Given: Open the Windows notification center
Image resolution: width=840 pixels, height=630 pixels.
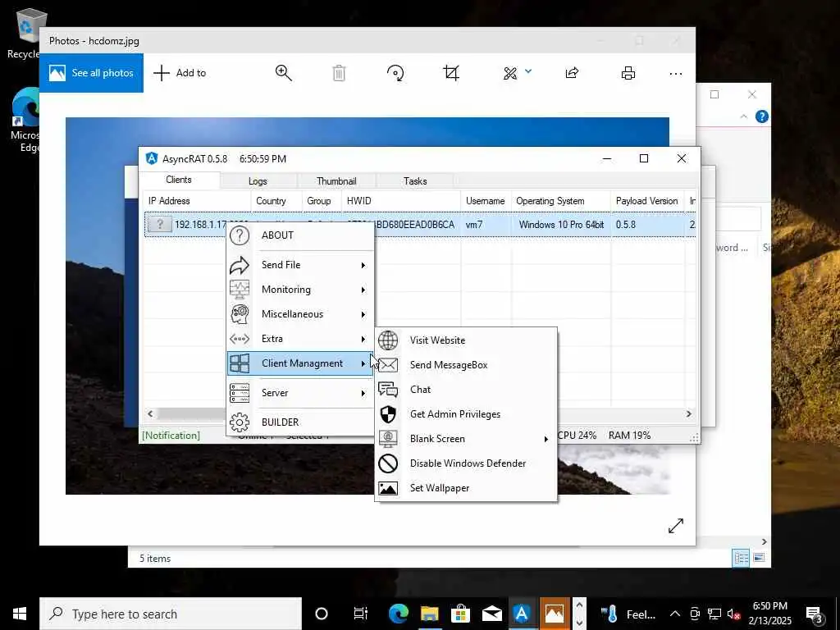Looking at the screenshot, I should [x=815, y=614].
